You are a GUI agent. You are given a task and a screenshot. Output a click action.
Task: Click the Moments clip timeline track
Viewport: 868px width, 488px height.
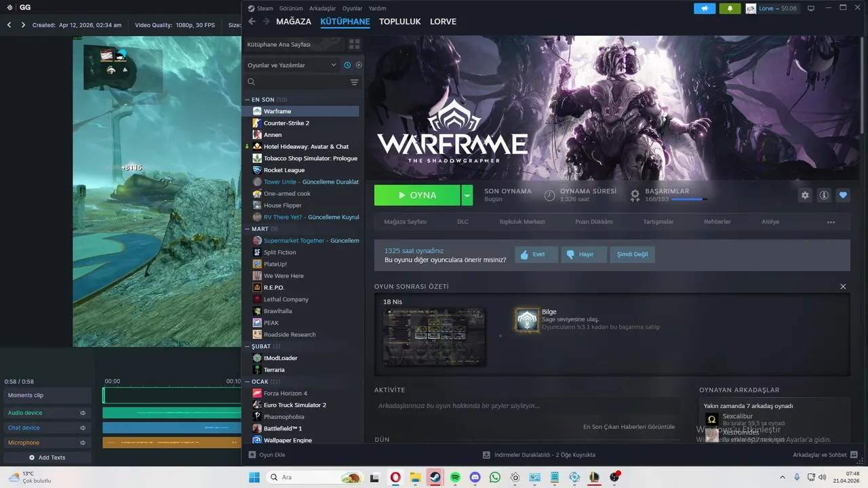[x=172, y=395]
